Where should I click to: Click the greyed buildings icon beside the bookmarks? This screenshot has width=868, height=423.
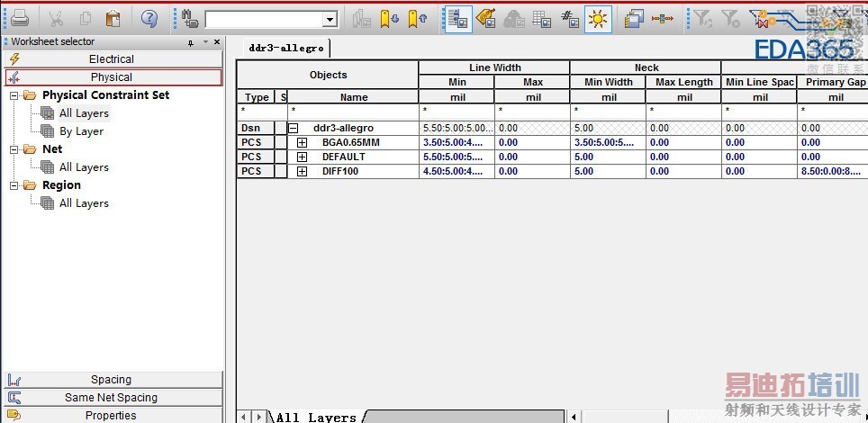[361, 19]
